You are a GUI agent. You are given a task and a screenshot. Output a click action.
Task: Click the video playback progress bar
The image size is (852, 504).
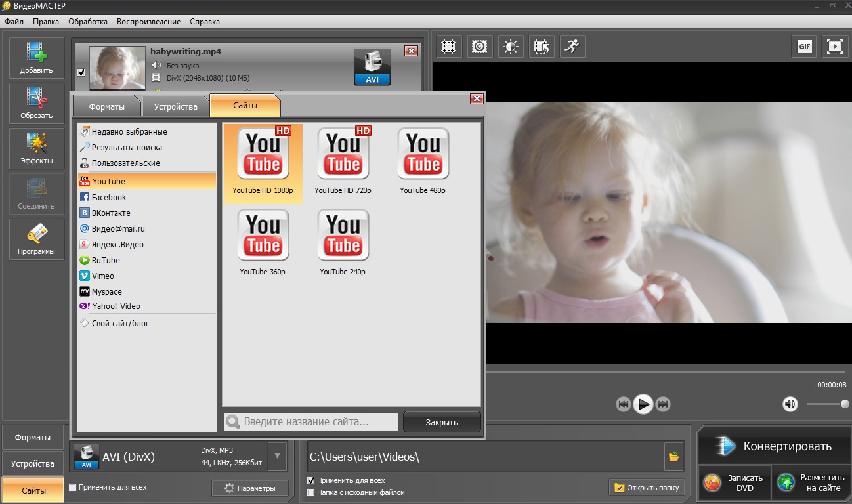coord(666,372)
